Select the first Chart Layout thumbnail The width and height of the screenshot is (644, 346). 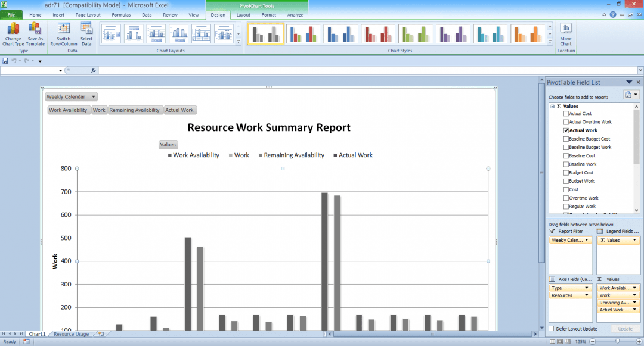[111, 33]
